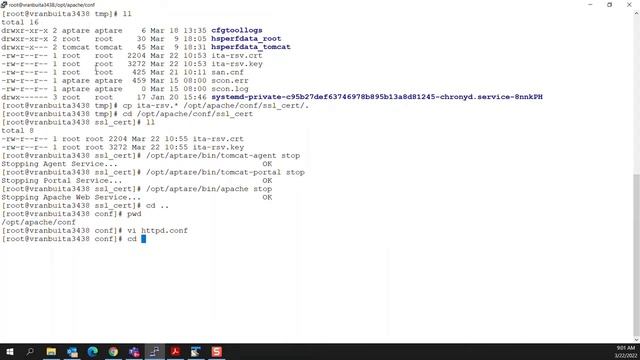Open the Windows Start menu
Viewport: 640px width, 360px height.
coord(10,351)
